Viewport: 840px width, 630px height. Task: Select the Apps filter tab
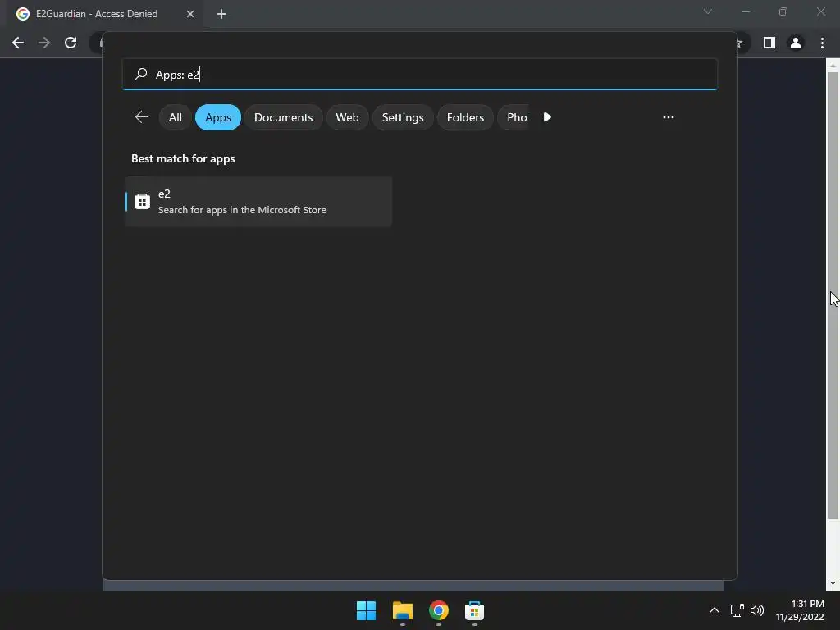pos(218,117)
